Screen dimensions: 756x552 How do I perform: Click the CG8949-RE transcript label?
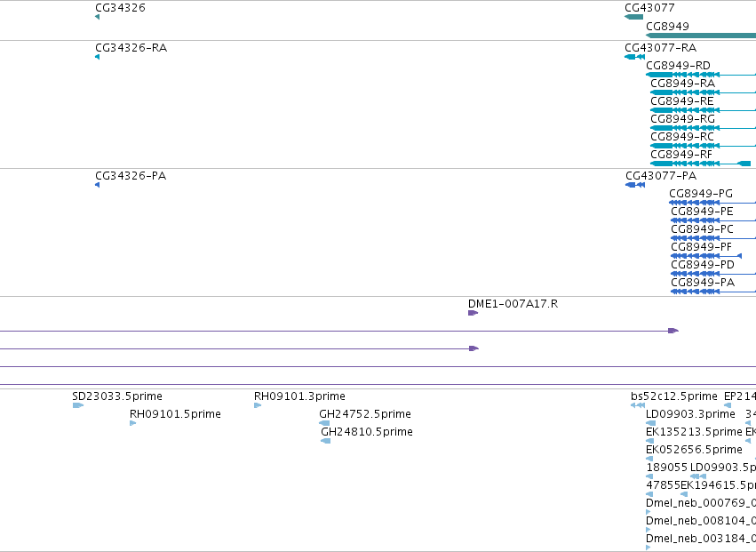tap(682, 101)
